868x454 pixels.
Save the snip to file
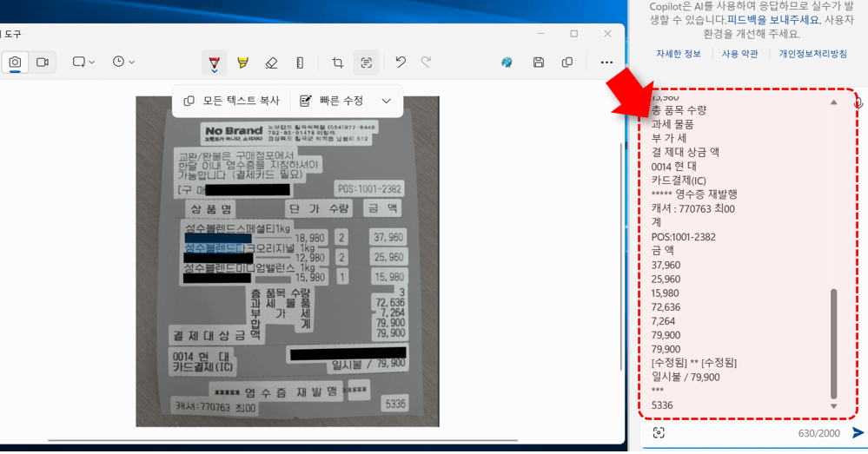[538, 63]
